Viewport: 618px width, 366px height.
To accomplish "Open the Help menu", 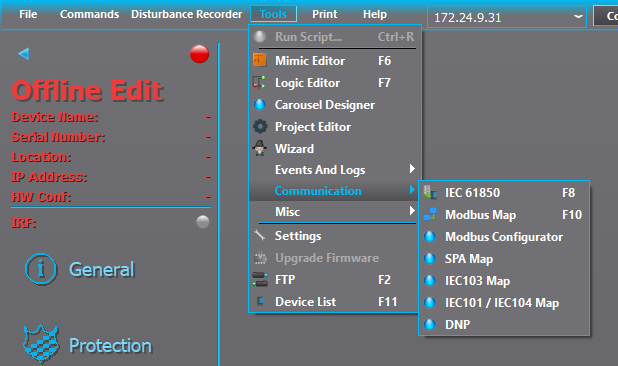I will (375, 14).
